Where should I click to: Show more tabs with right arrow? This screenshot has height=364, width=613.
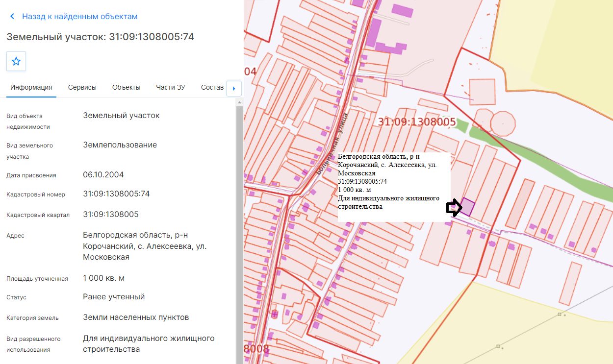pyautogui.click(x=233, y=89)
